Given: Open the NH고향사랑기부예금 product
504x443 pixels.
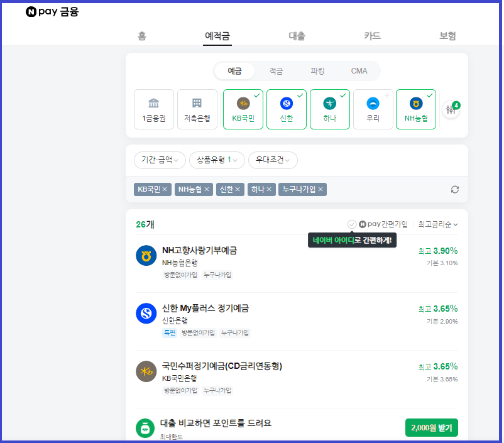Looking at the screenshot, I should pos(199,251).
